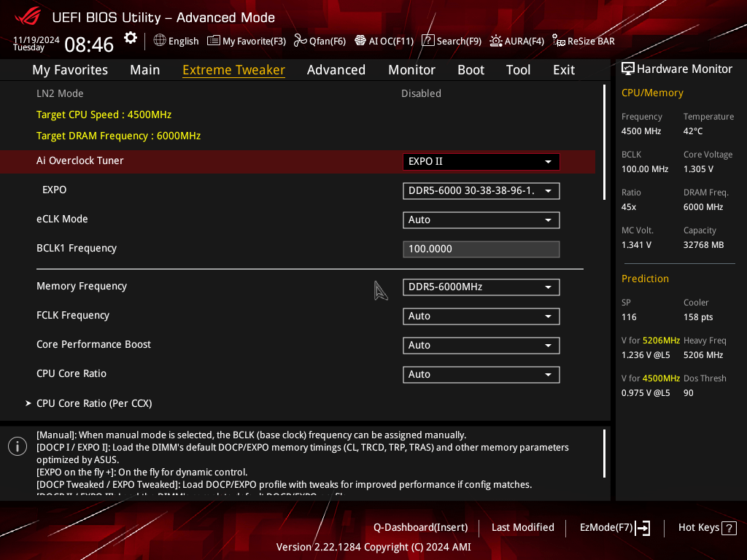
Task: Go to the Monitor tab
Action: coord(411,70)
